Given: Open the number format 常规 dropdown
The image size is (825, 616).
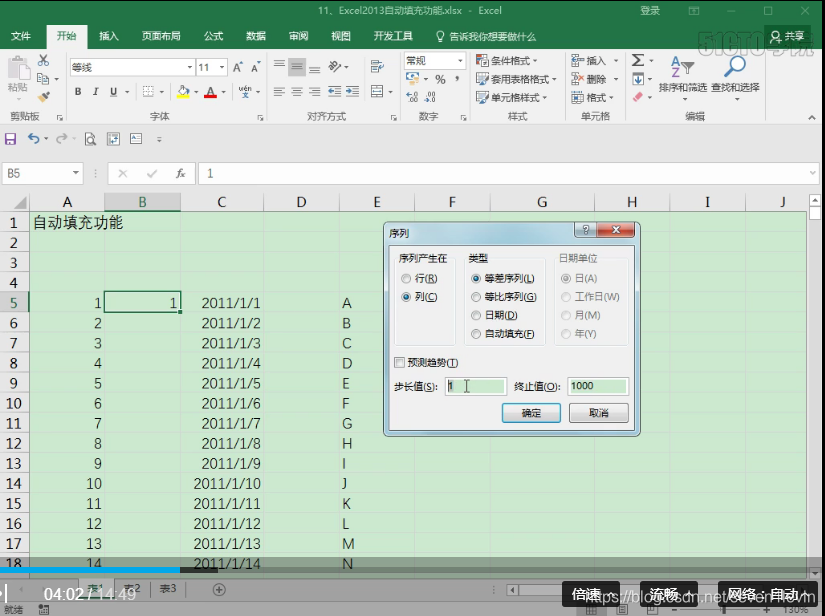Looking at the screenshot, I should tap(460, 61).
